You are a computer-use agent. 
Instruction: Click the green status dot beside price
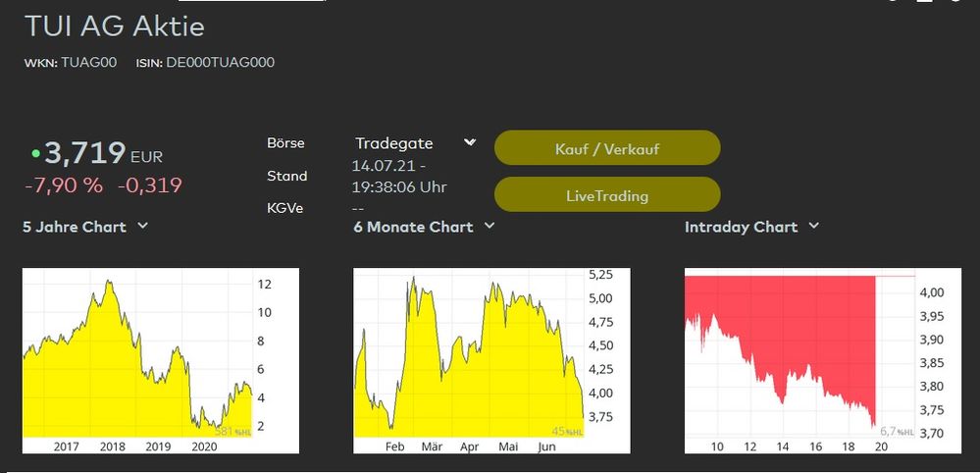click(x=35, y=153)
